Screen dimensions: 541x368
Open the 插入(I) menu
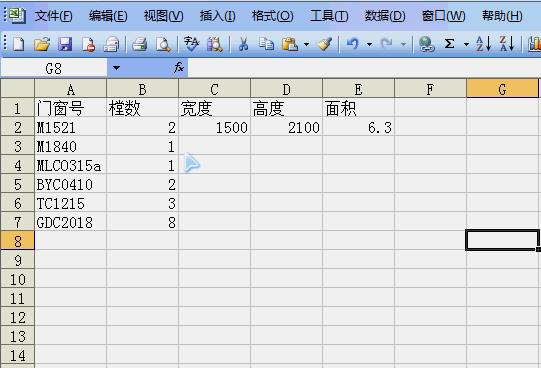[217, 16]
